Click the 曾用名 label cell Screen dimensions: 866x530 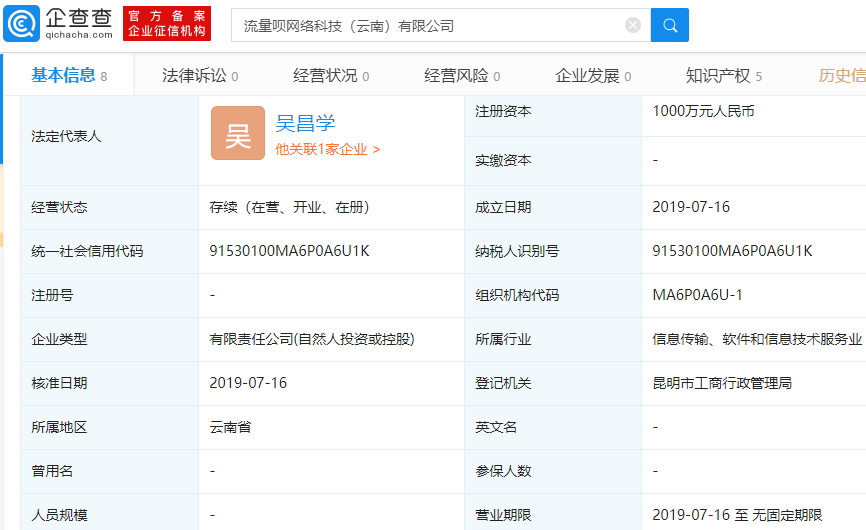(x=110, y=471)
